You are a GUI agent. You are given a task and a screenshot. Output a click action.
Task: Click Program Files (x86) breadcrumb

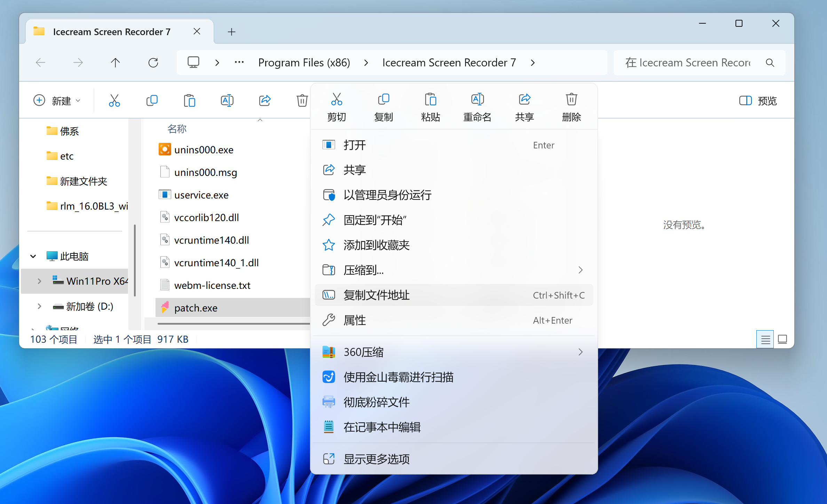pos(304,63)
